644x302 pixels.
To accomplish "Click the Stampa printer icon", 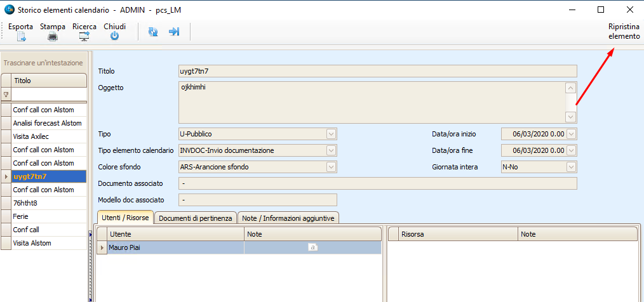I will (53, 36).
